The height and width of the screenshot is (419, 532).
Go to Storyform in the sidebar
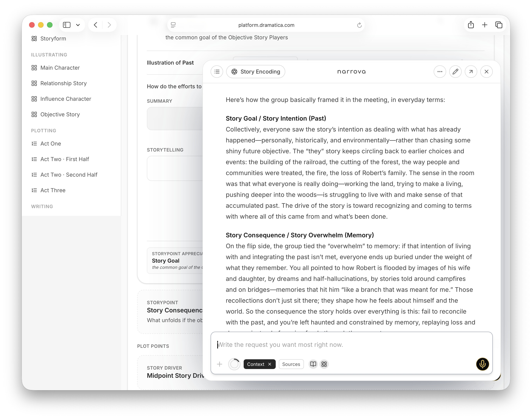[53, 39]
